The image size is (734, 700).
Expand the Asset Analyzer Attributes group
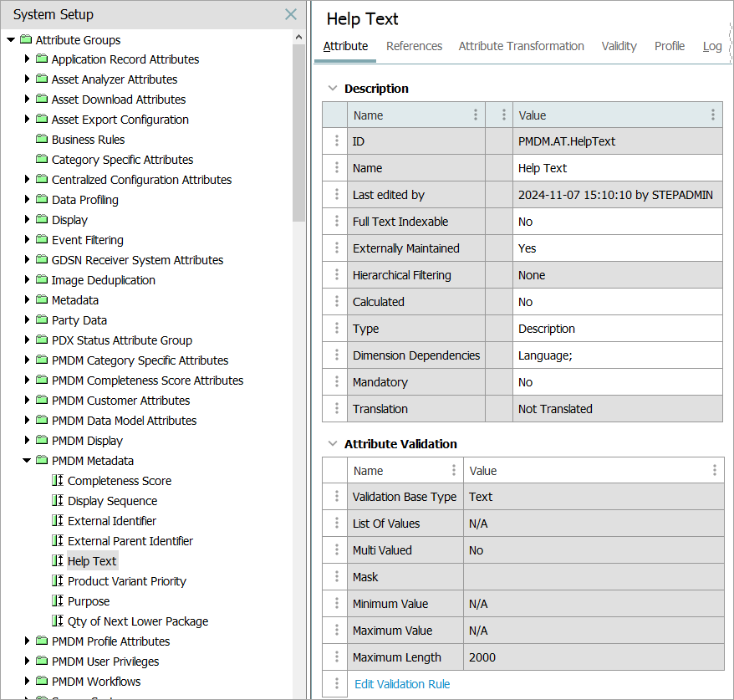(27, 79)
